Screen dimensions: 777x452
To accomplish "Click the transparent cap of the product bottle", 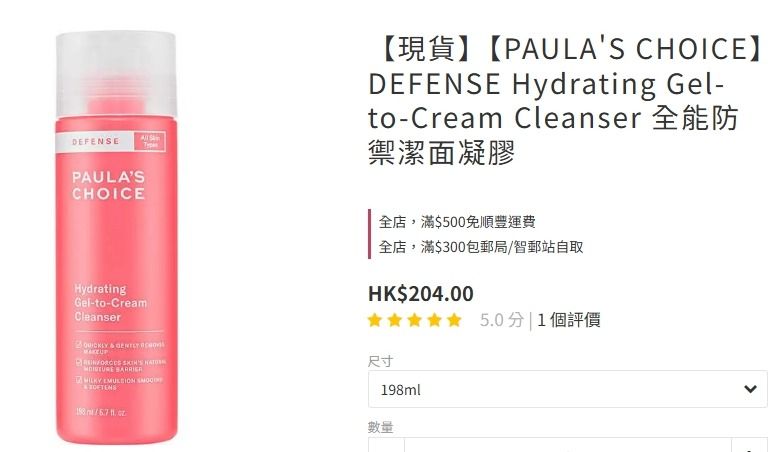I will [116, 74].
